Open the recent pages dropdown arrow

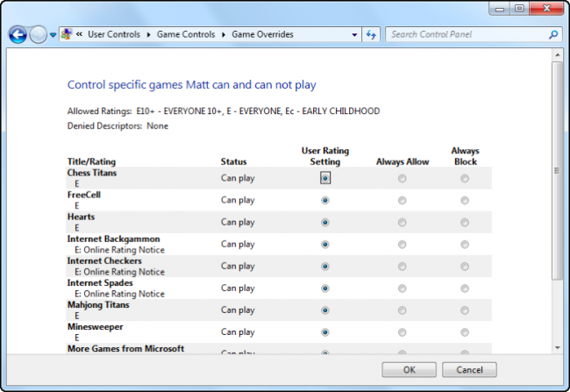[x=53, y=35]
